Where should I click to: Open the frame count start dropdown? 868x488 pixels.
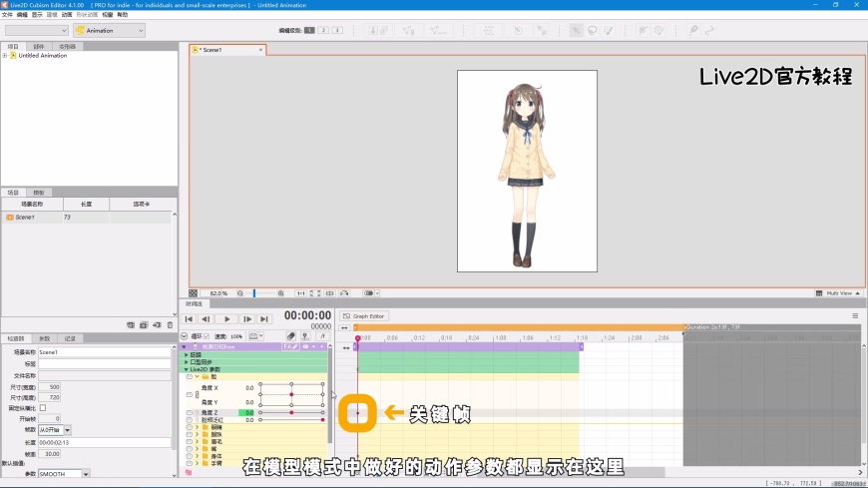pos(68,430)
